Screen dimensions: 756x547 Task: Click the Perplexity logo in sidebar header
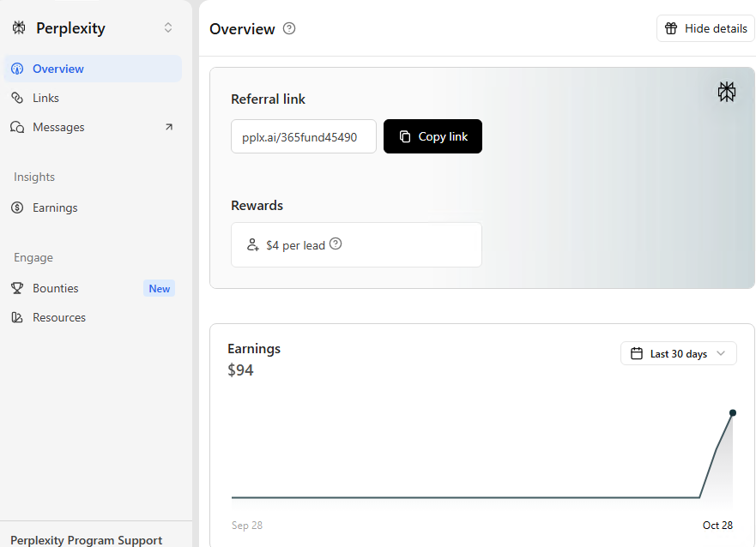19,28
